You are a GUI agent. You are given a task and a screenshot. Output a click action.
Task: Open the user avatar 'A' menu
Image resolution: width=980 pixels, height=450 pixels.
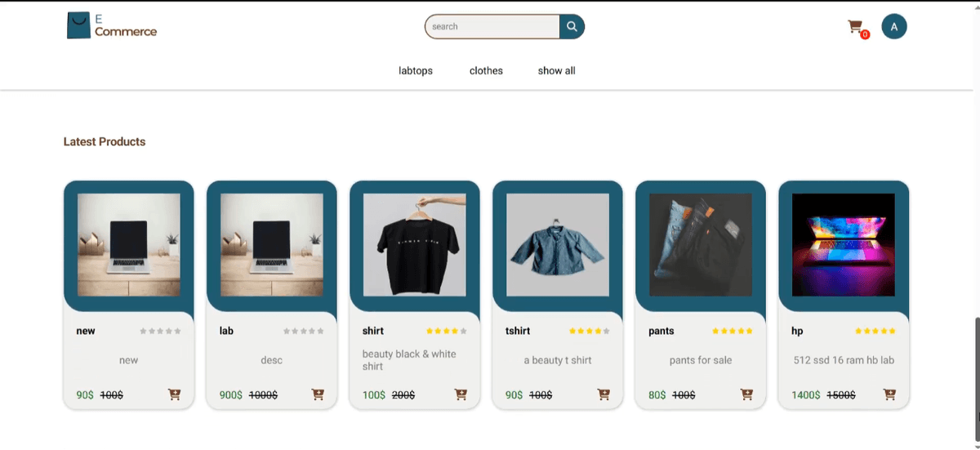pyautogui.click(x=894, y=27)
